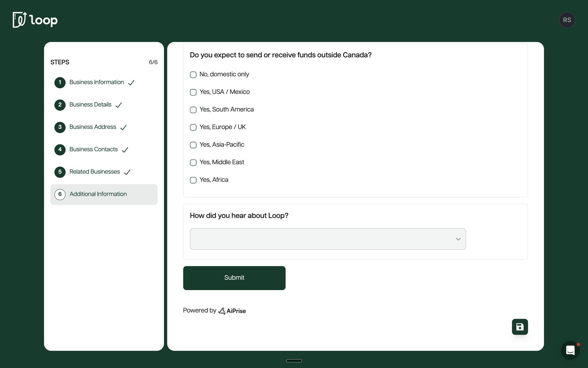Viewport: 588px width, 368px height.
Task: Open the chat support bubble
Action: [570, 350]
